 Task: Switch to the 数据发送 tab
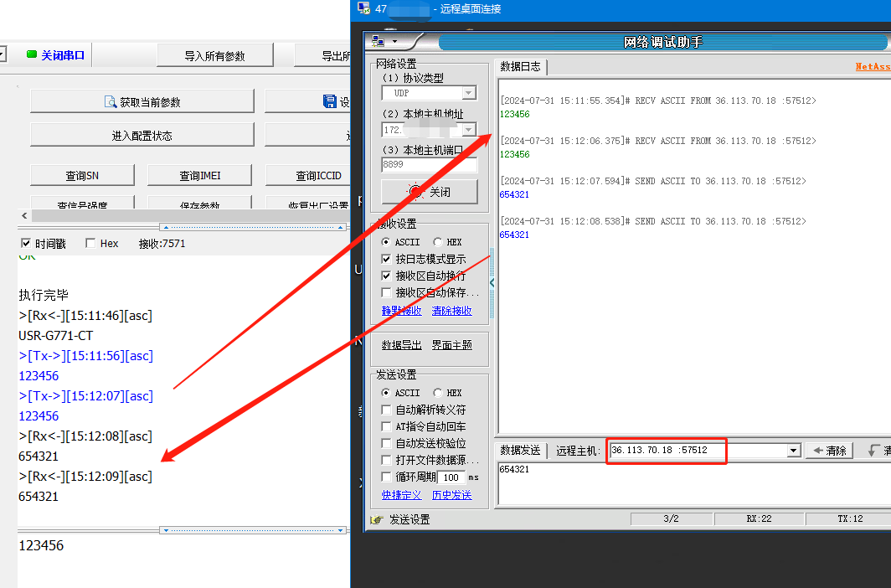pyautogui.click(x=521, y=450)
